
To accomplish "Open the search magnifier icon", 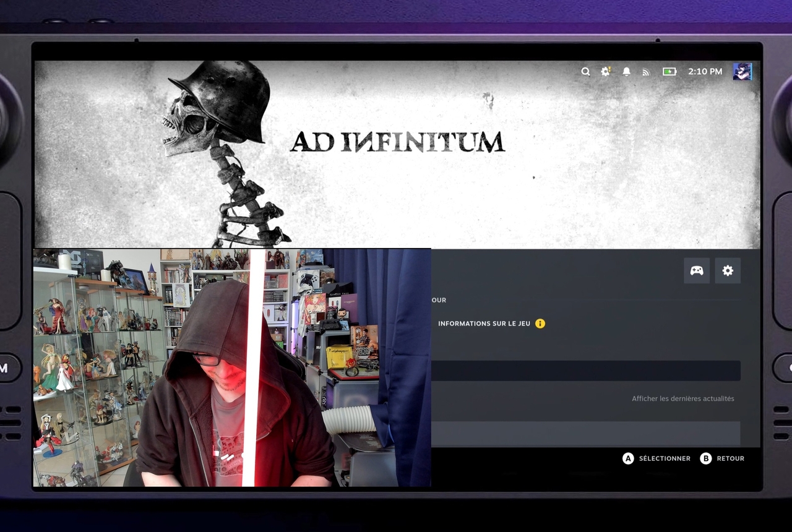I will point(585,72).
